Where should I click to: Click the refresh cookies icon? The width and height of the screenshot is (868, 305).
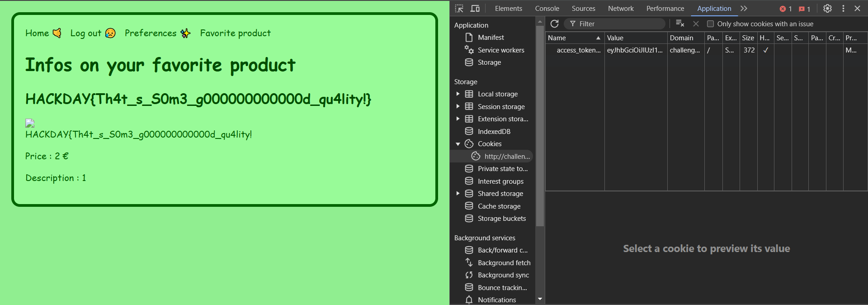555,24
